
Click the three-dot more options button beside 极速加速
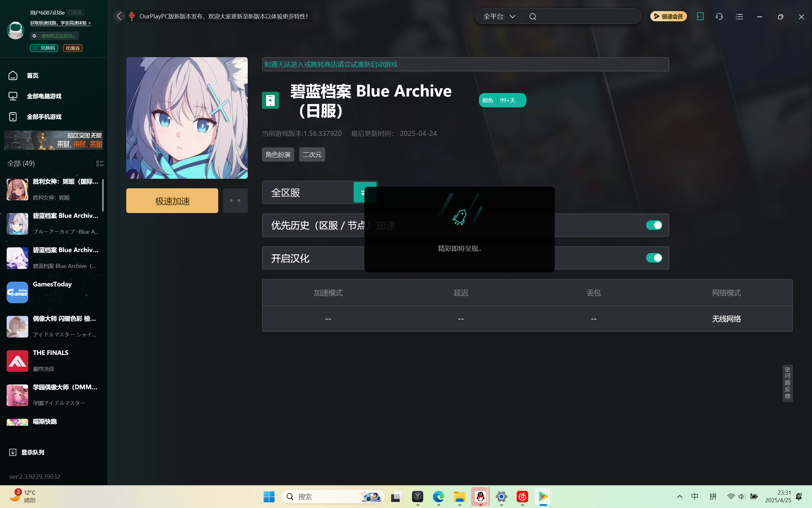coord(235,201)
